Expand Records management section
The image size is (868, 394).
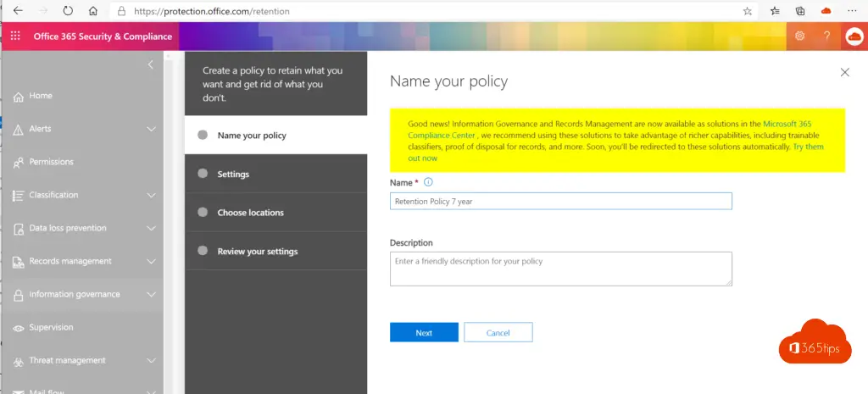click(x=151, y=261)
